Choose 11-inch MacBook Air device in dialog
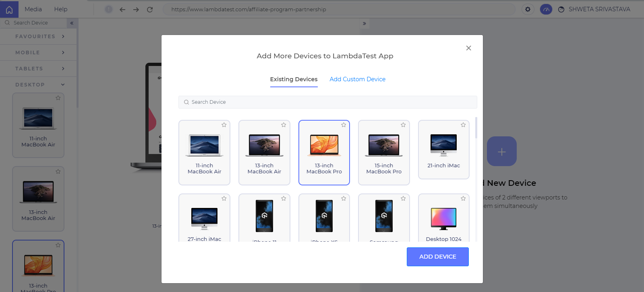Viewport: 644px width, 292px height. pos(204,153)
